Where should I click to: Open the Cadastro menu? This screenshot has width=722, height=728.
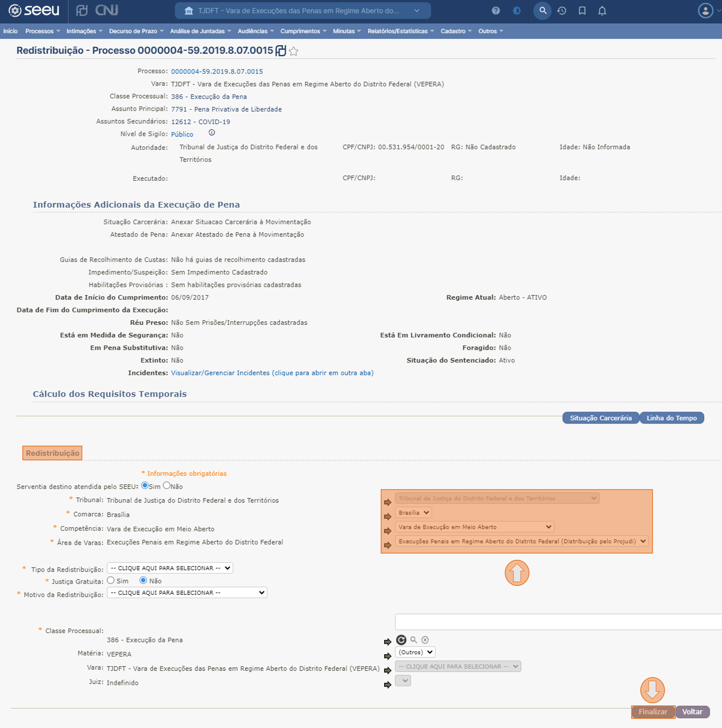456,31
